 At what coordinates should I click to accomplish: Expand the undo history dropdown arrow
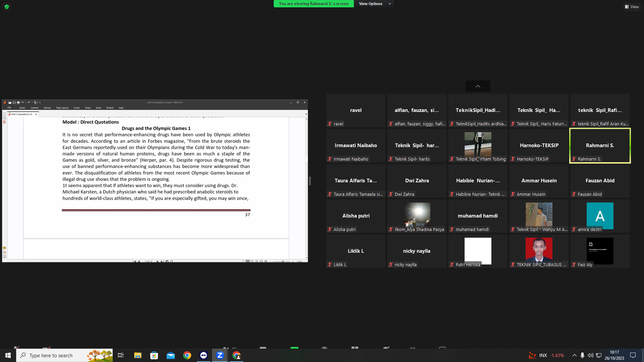point(25,103)
